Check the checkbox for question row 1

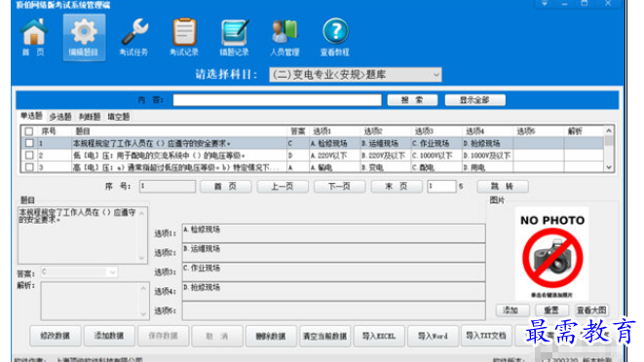pyautogui.click(x=29, y=143)
